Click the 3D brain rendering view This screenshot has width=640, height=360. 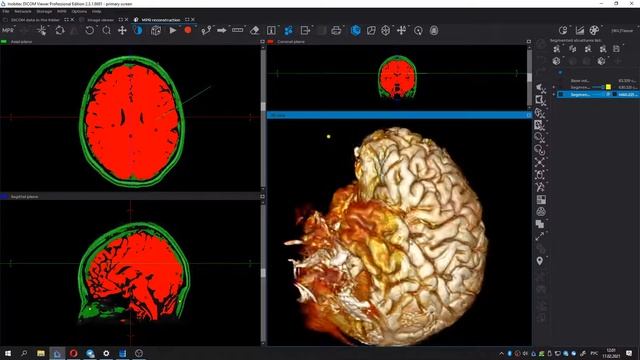pos(399,233)
